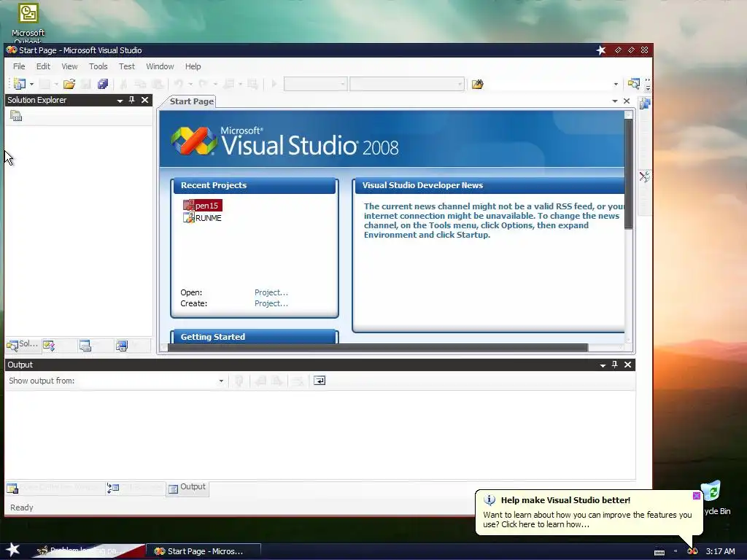Click the Solution Explorer toolbar window icon

point(633,85)
